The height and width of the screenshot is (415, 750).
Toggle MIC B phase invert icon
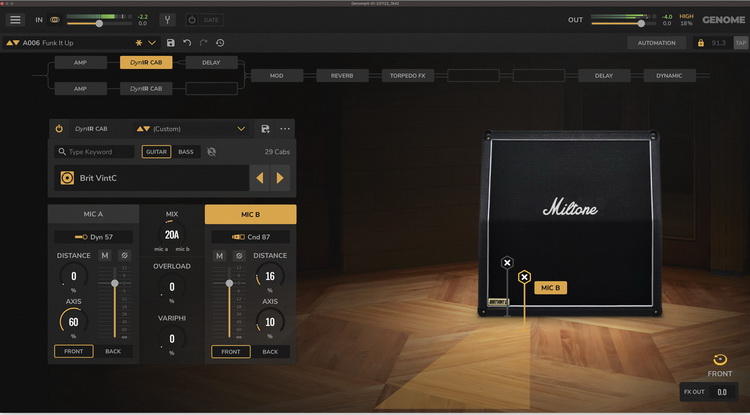click(239, 256)
